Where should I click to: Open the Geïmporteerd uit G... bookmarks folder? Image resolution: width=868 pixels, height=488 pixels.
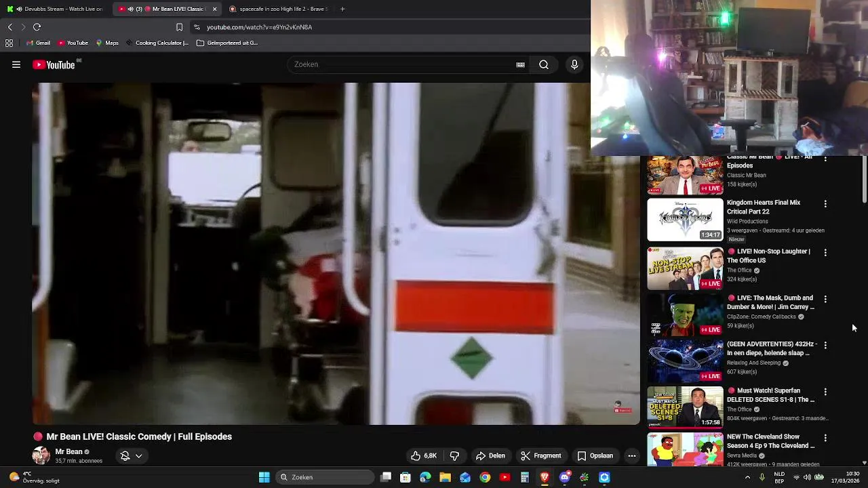point(227,43)
